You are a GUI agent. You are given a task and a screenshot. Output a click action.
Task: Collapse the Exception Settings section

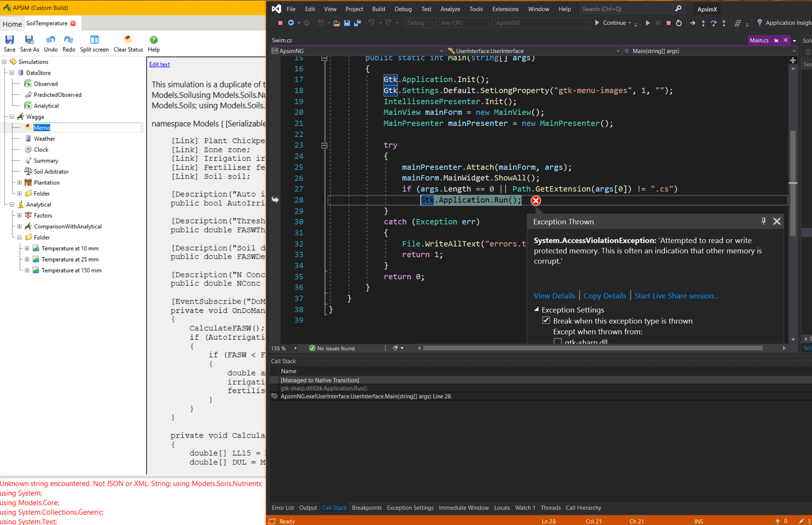pos(536,309)
